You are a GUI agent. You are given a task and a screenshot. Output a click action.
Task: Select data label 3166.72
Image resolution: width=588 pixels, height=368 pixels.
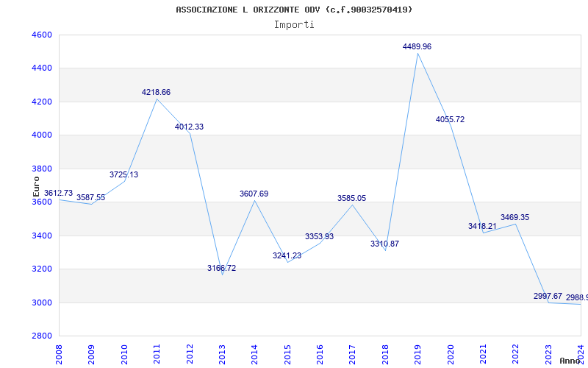(222, 268)
